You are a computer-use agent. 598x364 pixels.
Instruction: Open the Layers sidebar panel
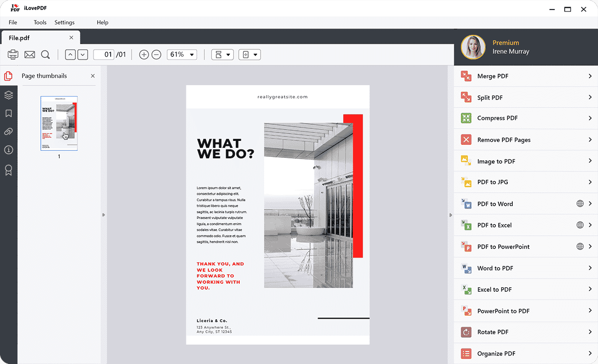click(x=8, y=95)
